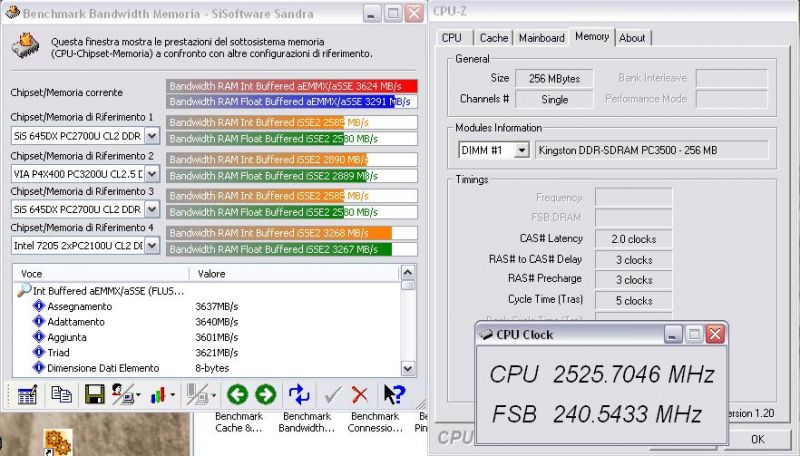The width and height of the screenshot is (800, 456).
Task: Open the options table-edit icon in Sandra toolbar
Action: (28, 394)
